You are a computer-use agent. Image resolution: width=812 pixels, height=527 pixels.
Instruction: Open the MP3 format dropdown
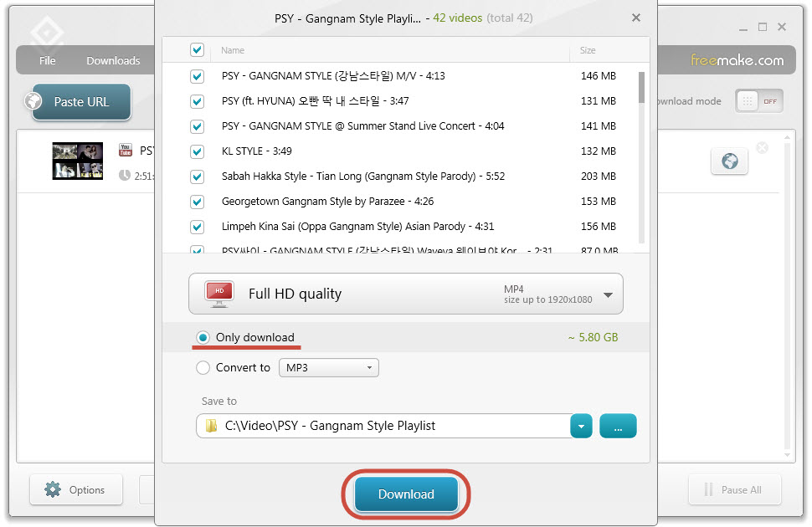click(x=329, y=367)
